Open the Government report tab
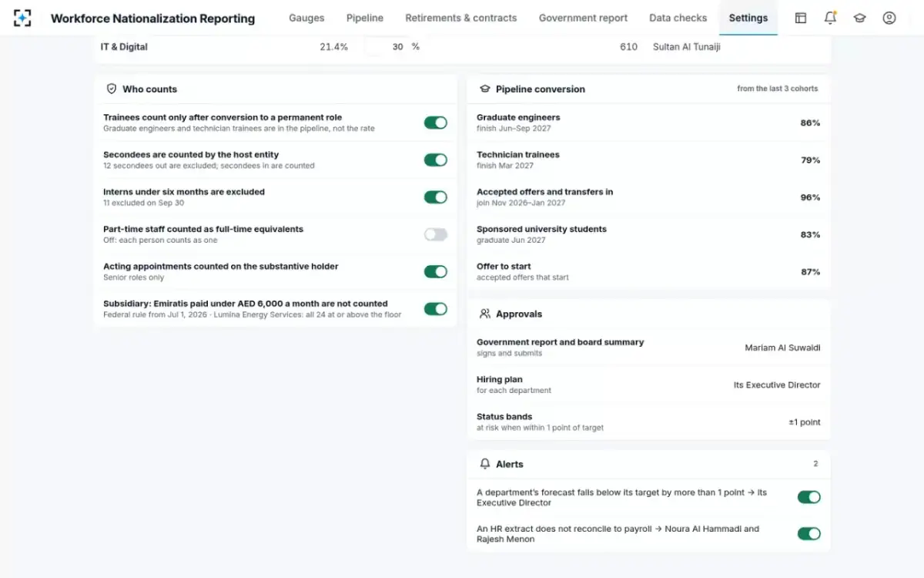This screenshot has width=924, height=578. (583, 18)
